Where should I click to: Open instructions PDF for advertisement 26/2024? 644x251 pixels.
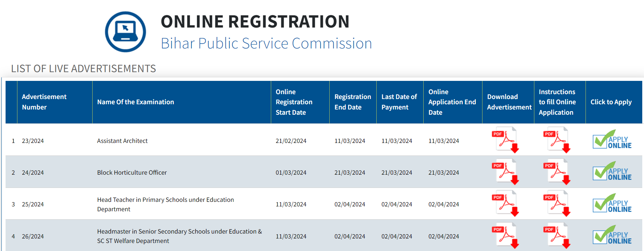(557, 235)
